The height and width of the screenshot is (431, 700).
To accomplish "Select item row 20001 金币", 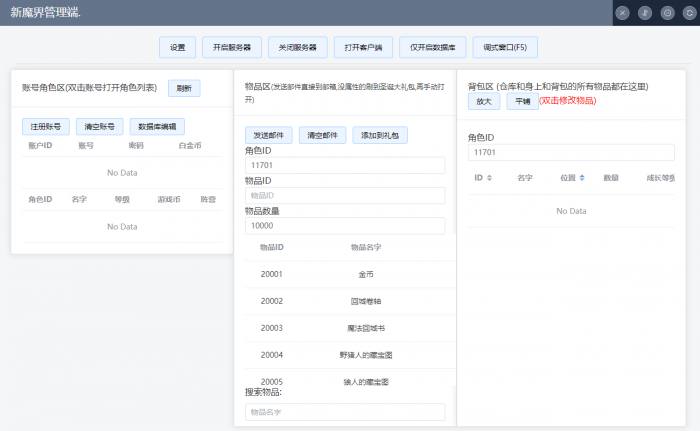I will (350, 274).
